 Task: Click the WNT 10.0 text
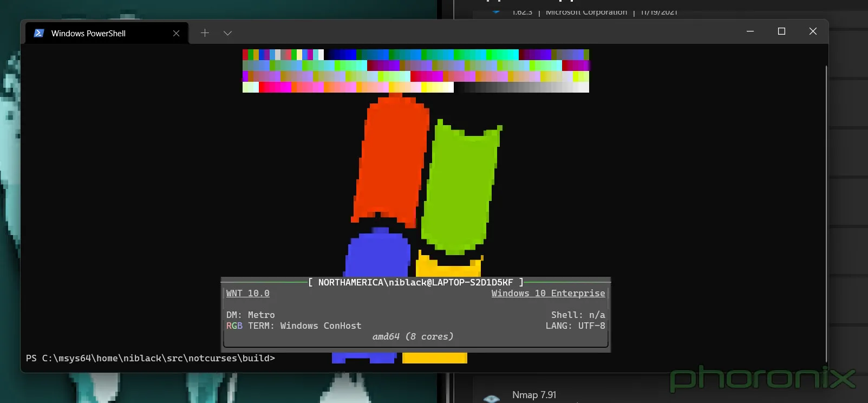[247, 293]
